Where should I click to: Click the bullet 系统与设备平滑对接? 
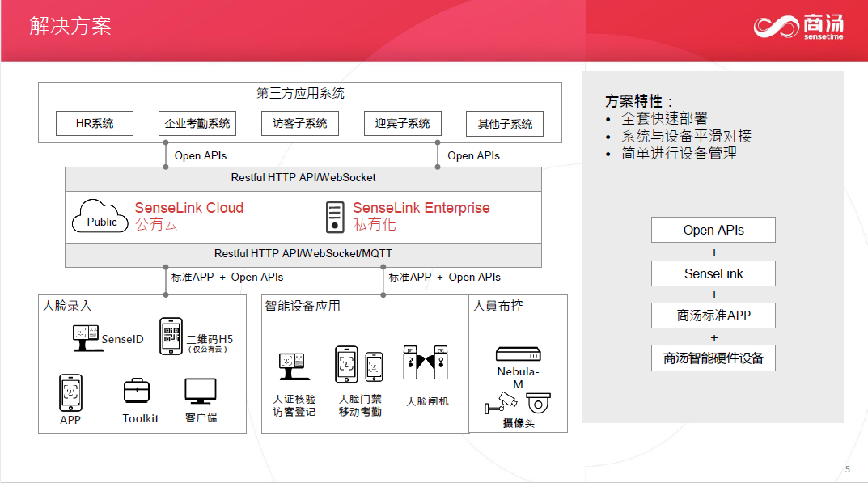coord(687,136)
